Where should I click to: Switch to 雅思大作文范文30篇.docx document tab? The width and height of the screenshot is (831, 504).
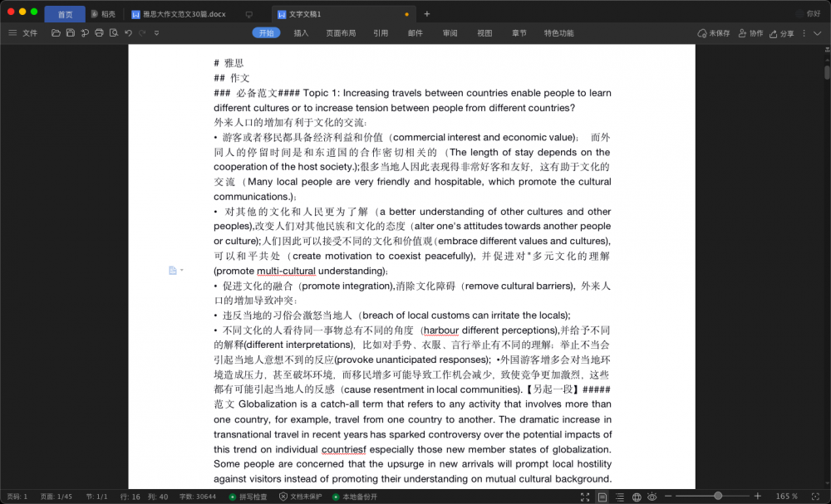tap(179, 14)
